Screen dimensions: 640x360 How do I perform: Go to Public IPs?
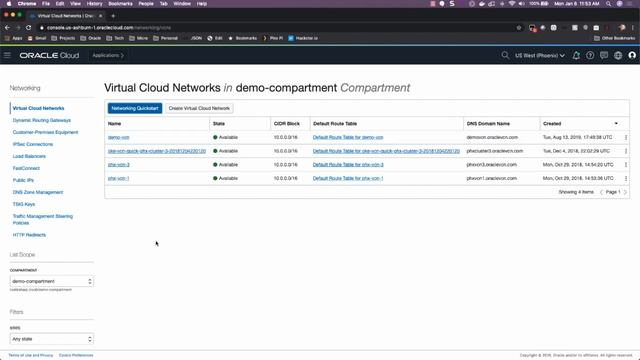tap(23, 180)
